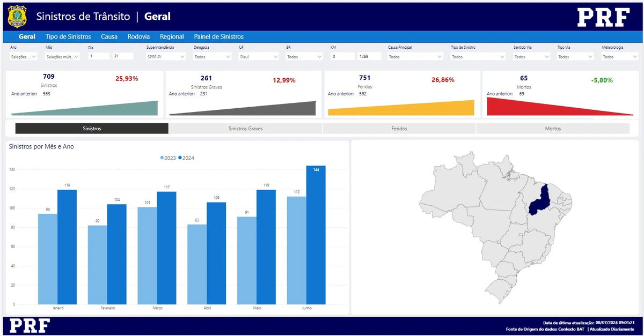Click the 751 Feridos total

point(364,78)
